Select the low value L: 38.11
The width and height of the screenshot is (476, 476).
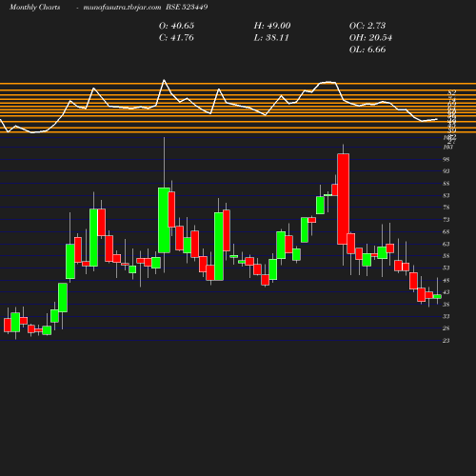click(271, 37)
